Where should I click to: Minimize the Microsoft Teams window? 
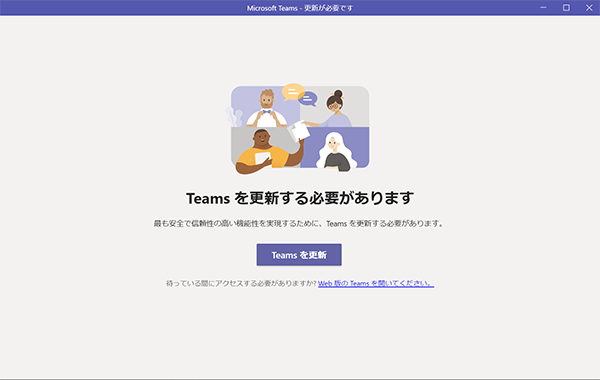point(543,8)
